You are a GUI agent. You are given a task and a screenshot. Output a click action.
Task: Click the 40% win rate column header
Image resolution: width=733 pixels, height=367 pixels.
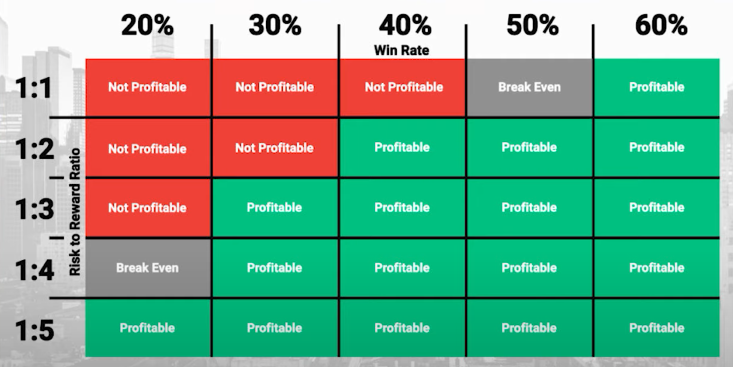click(405, 25)
